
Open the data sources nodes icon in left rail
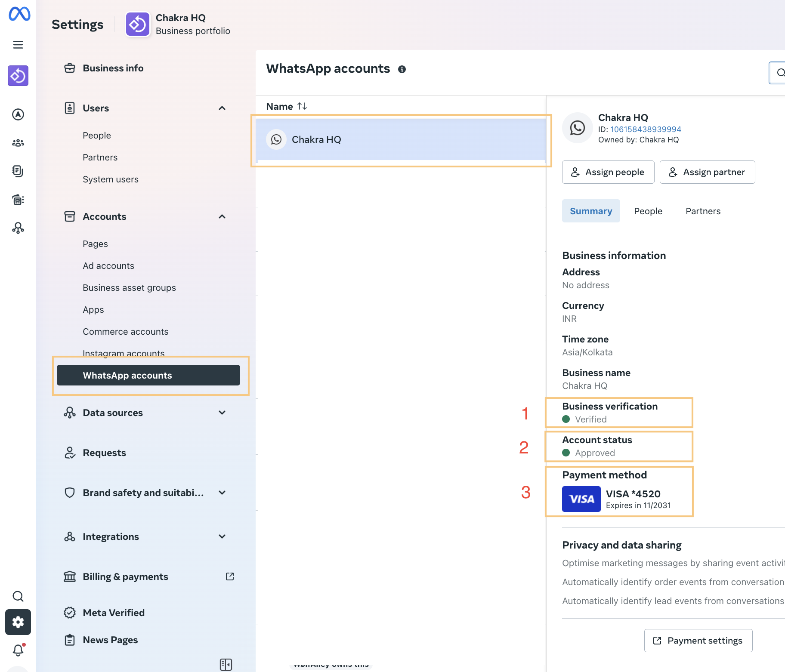point(18,228)
